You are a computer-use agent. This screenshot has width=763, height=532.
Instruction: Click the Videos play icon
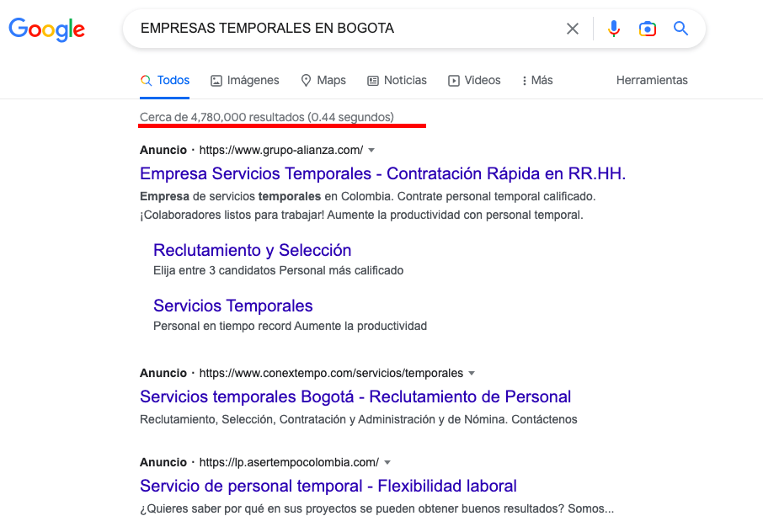(454, 81)
